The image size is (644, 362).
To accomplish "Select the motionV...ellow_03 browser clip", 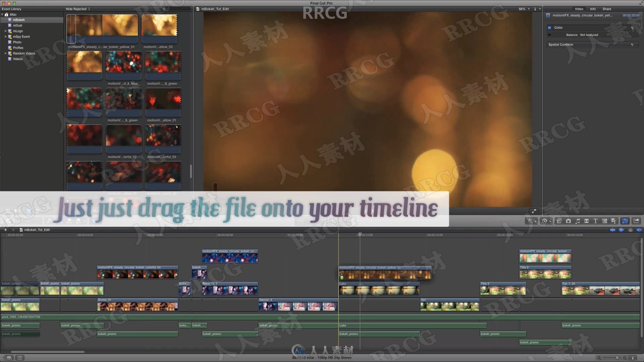I will (159, 29).
